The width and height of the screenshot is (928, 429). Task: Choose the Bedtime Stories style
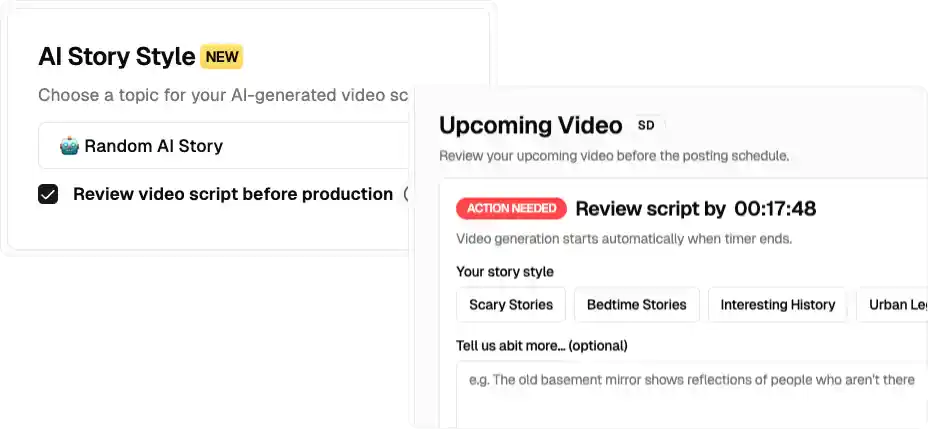tap(637, 305)
